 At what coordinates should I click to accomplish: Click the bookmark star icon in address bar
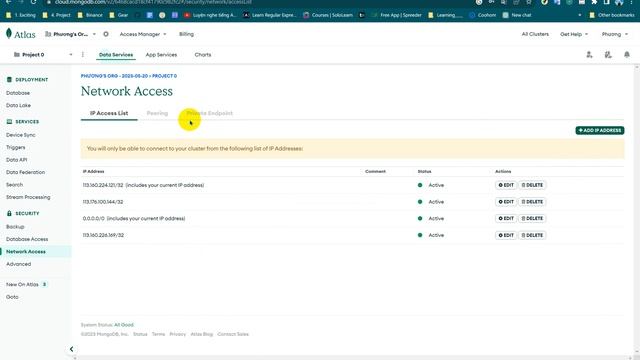(529, 2)
